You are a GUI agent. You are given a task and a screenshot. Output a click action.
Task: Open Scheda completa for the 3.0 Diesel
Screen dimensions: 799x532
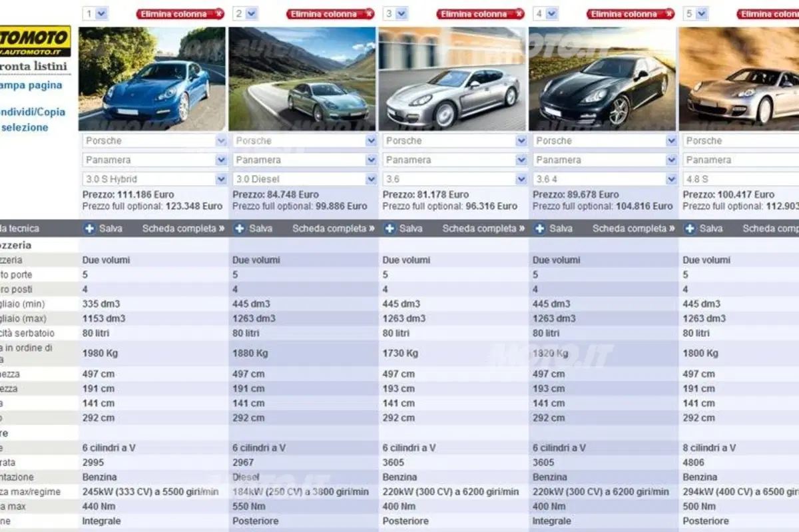point(334,228)
